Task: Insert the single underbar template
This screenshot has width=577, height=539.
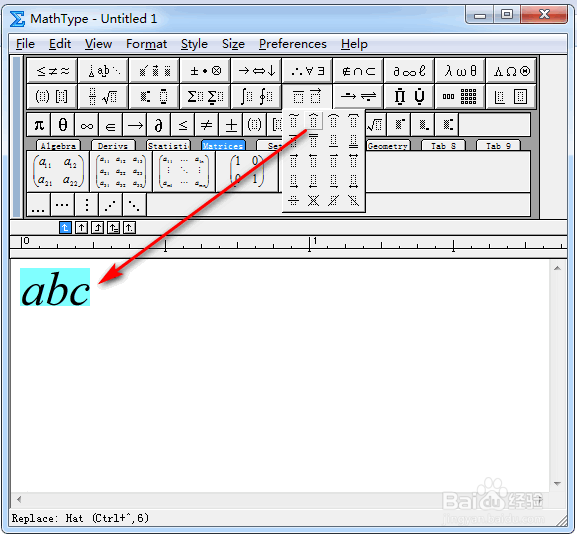Action: pyautogui.click(x=333, y=141)
